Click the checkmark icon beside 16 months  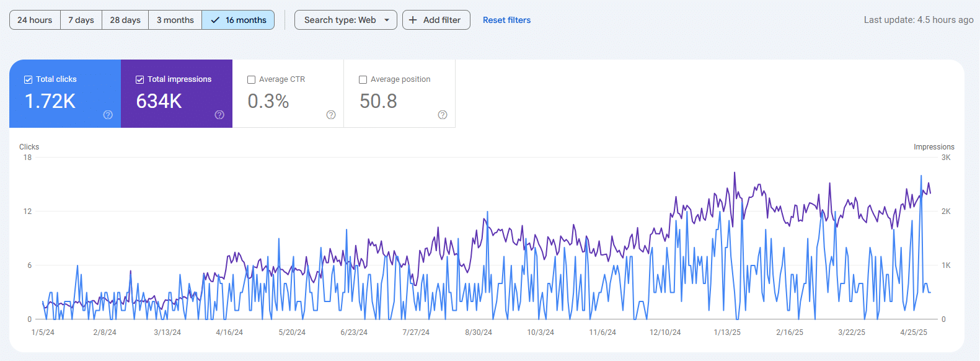[x=215, y=20]
